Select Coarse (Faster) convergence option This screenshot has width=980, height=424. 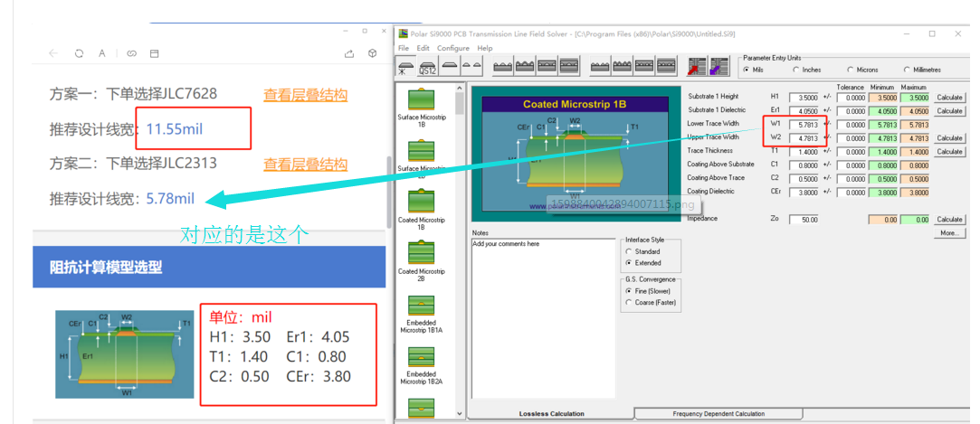[x=629, y=303]
